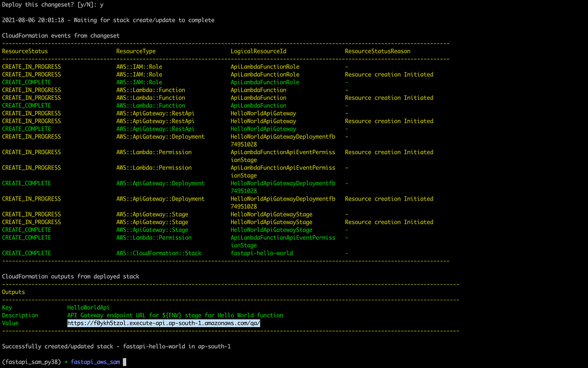This screenshot has width=588, height=368.
Task: Click AWS::CloudFormation::Stack resource type
Action: coord(159,253)
